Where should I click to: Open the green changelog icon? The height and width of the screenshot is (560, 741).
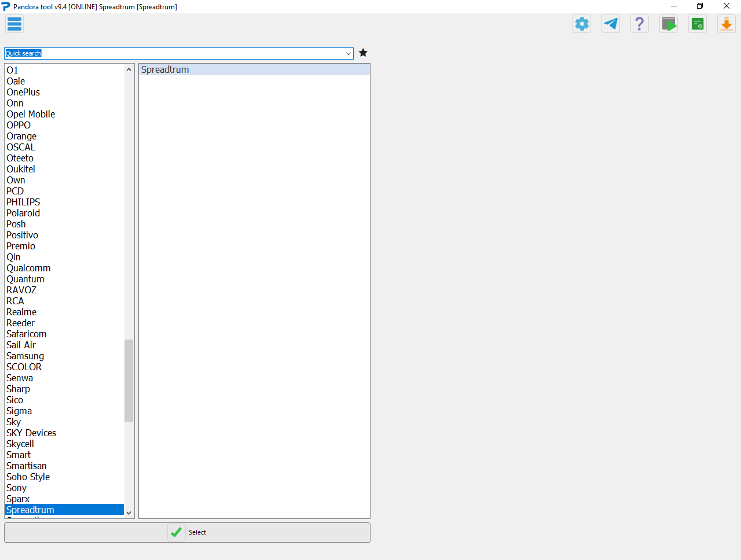(x=697, y=24)
